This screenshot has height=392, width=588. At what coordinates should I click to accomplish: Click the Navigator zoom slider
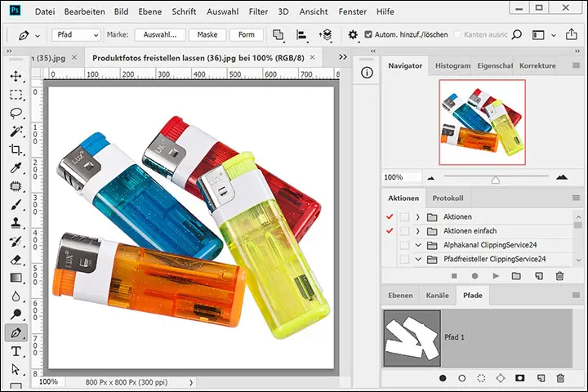[x=495, y=177]
